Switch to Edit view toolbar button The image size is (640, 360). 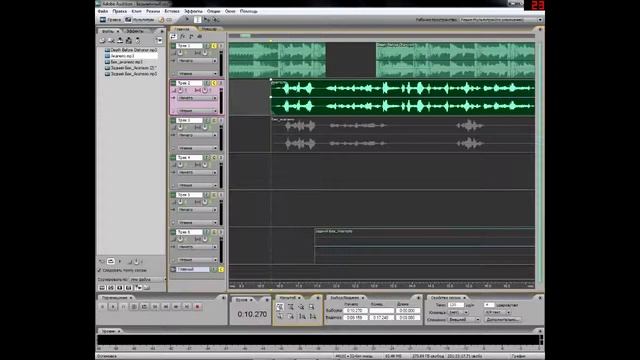[x=111, y=20]
